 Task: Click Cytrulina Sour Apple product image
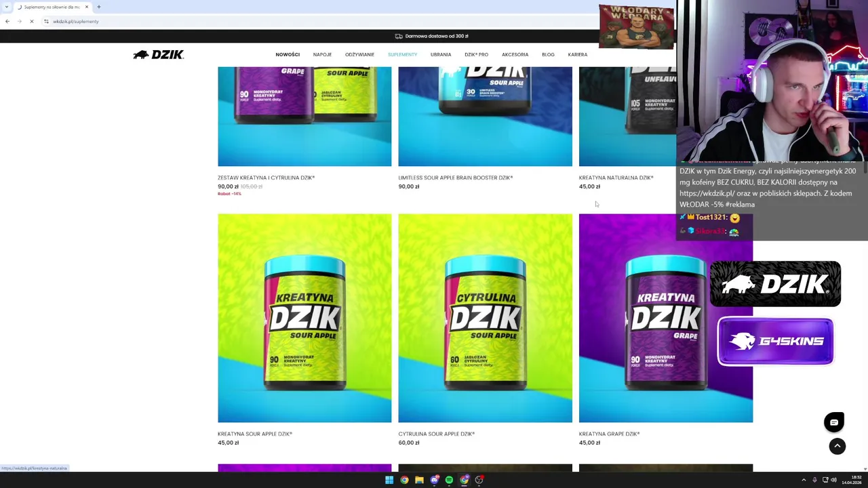pos(485,318)
